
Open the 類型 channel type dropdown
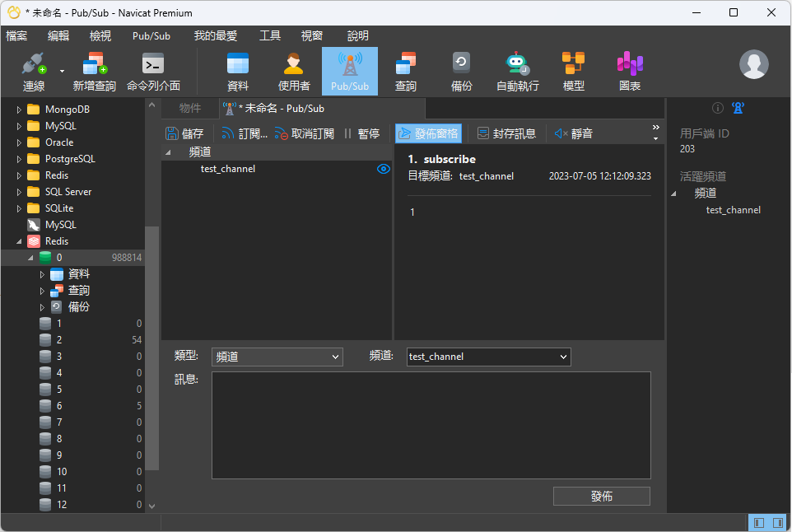tap(277, 357)
